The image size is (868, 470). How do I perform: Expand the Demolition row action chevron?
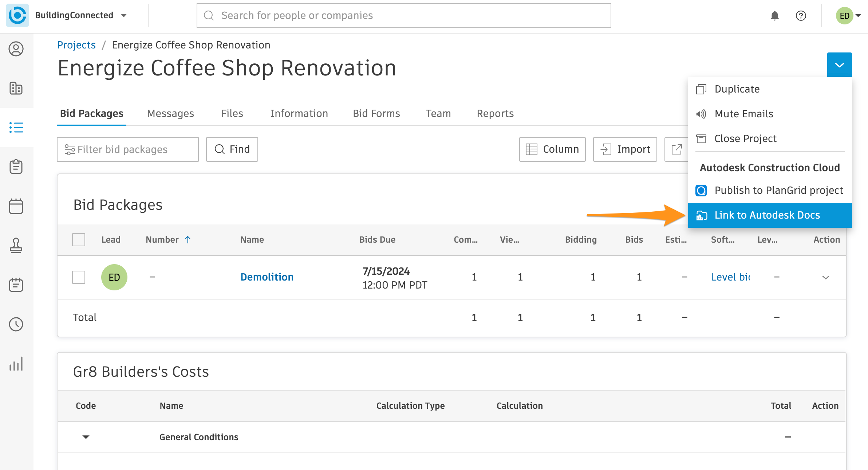coord(826,277)
